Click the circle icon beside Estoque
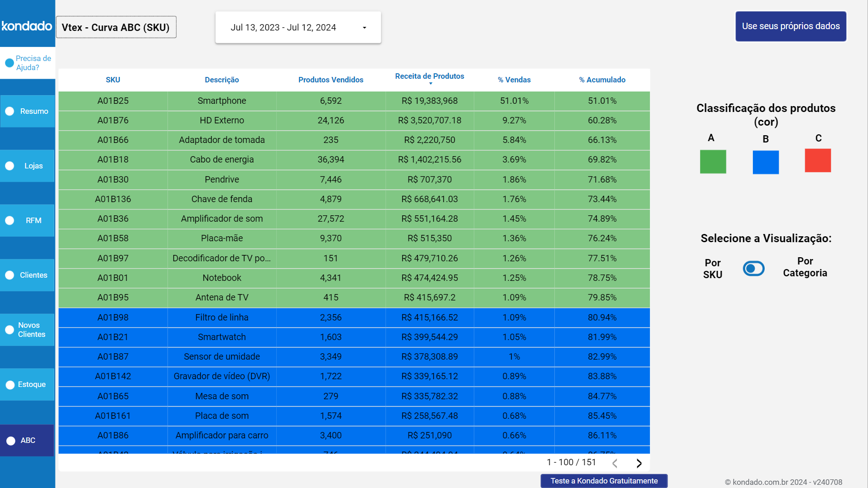This screenshot has height=488, width=868. (10, 385)
